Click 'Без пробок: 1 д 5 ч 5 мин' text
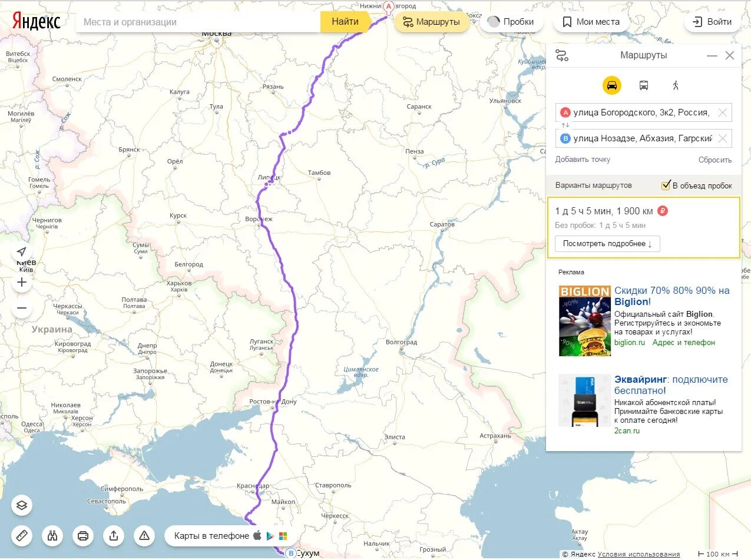 tap(600, 225)
